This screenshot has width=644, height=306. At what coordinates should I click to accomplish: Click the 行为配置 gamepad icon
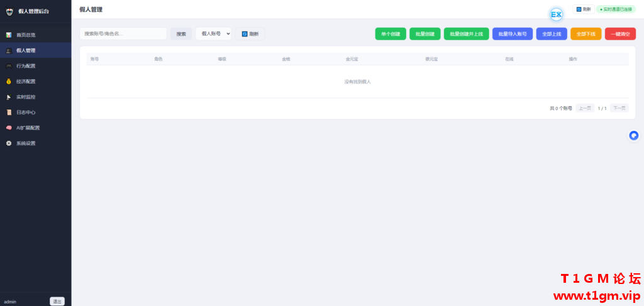pyautogui.click(x=9, y=66)
